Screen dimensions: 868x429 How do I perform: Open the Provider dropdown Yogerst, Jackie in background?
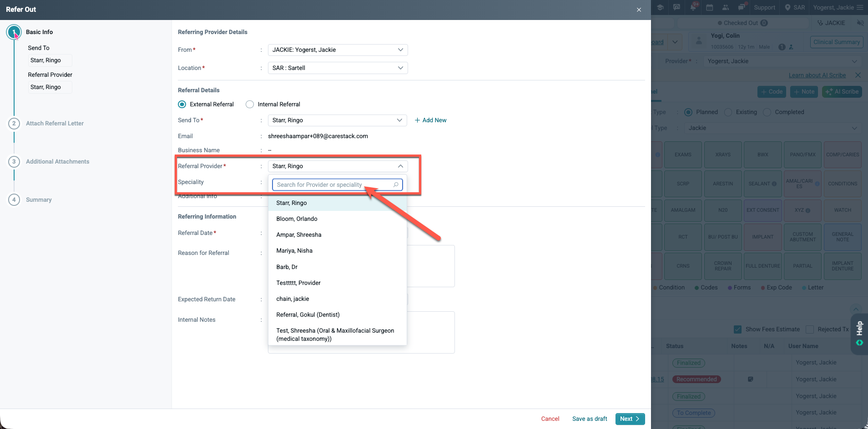coord(782,61)
